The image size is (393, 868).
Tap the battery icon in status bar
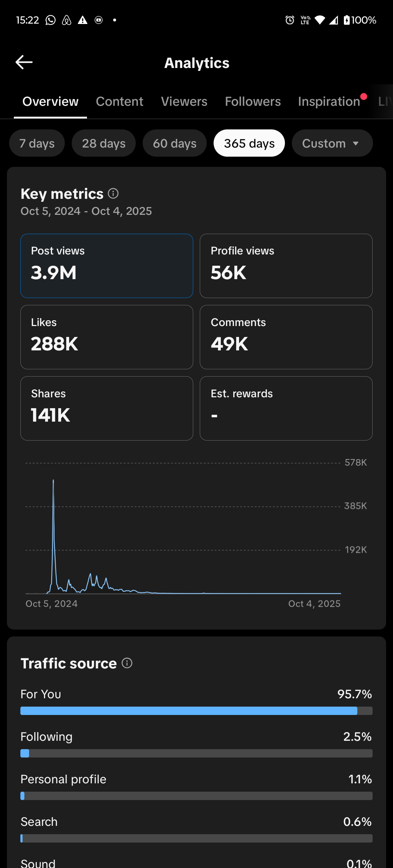coord(347,20)
